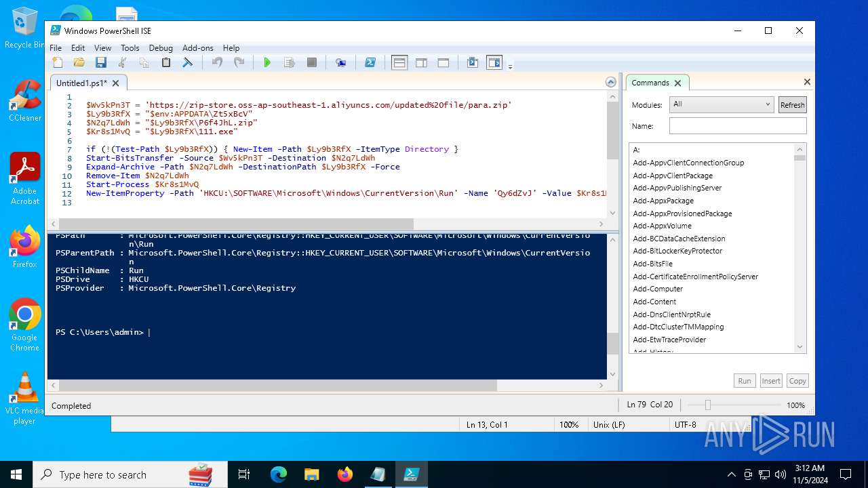Open the Edit menu

[x=78, y=47]
